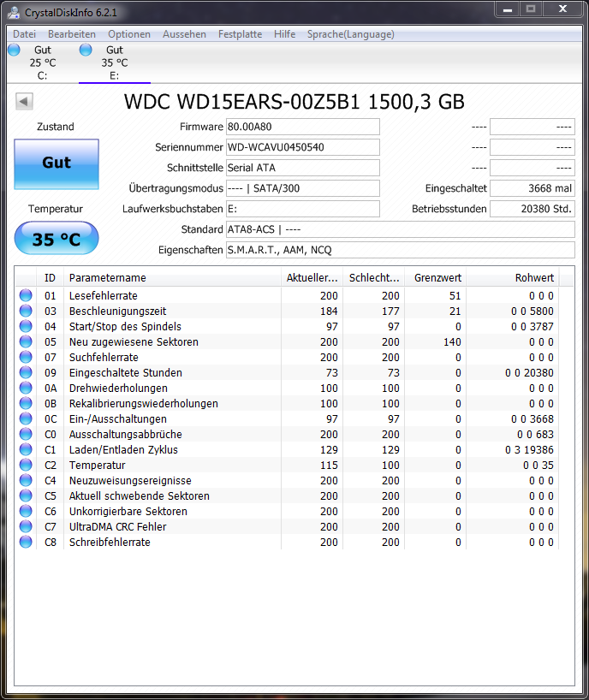The image size is (589, 700).
Task: Select the Beschleunigungszeit parameter name
Action: [117, 311]
